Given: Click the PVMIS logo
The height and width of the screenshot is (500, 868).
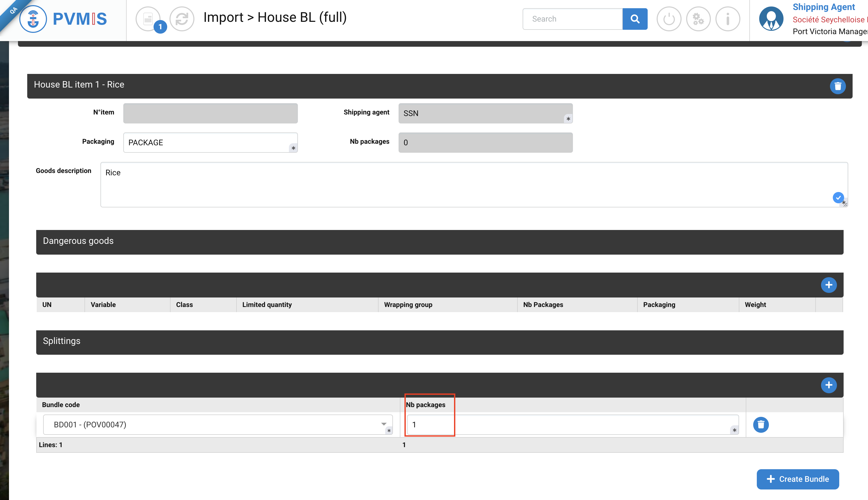Looking at the screenshot, I should pos(63,19).
